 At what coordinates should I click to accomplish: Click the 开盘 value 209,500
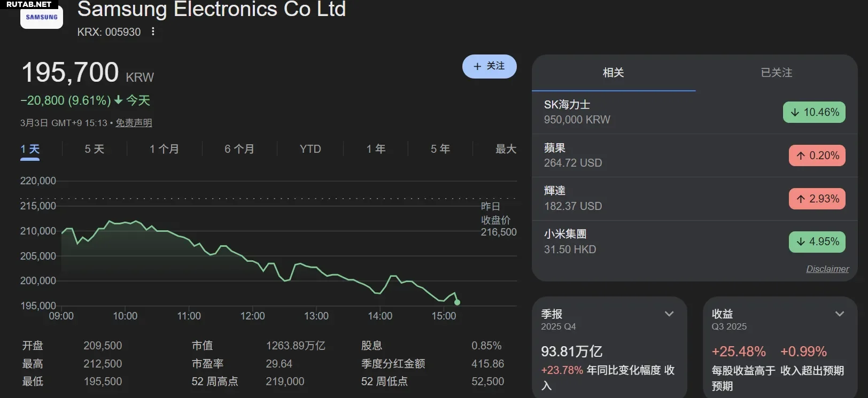103,346
